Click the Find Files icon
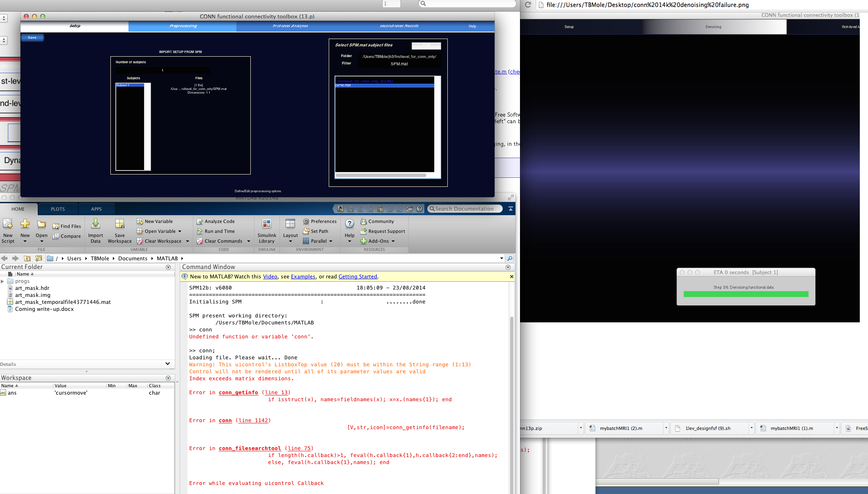This screenshot has height=494, width=868. pyautogui.click(x=56, y=226)
